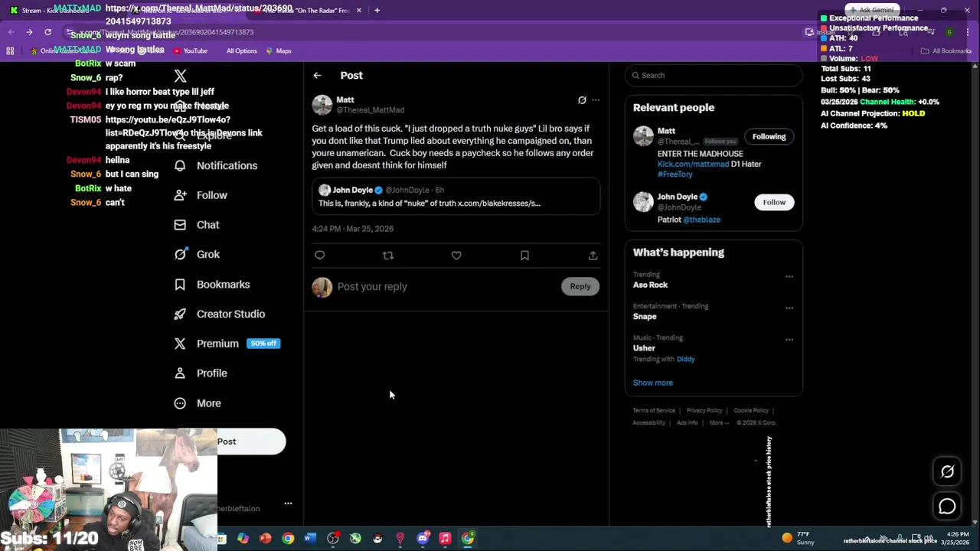Viewport: 980px width, 551px height.
Task: Open Apple Music from the taskbar
Action: pyautogui.click(x=445, y=539)
